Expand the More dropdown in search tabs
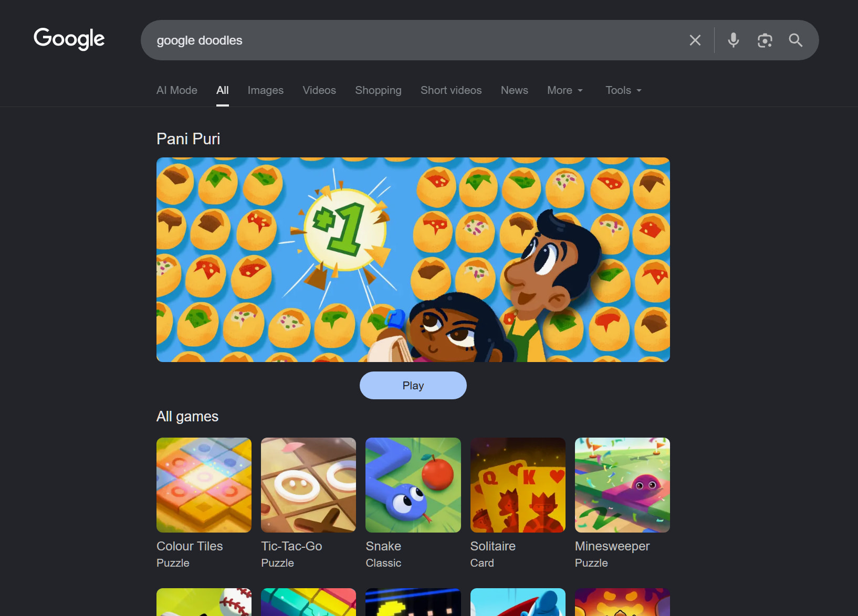858x616 pixels. tap(565, 90)
